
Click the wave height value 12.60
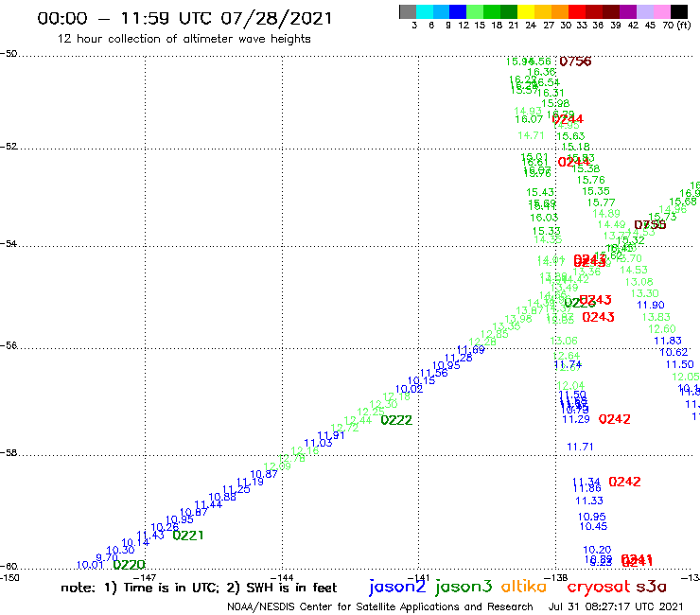662,329
